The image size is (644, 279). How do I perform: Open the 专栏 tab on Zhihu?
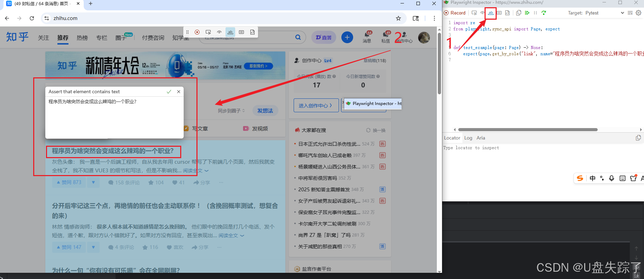click(x=102, y=38)
